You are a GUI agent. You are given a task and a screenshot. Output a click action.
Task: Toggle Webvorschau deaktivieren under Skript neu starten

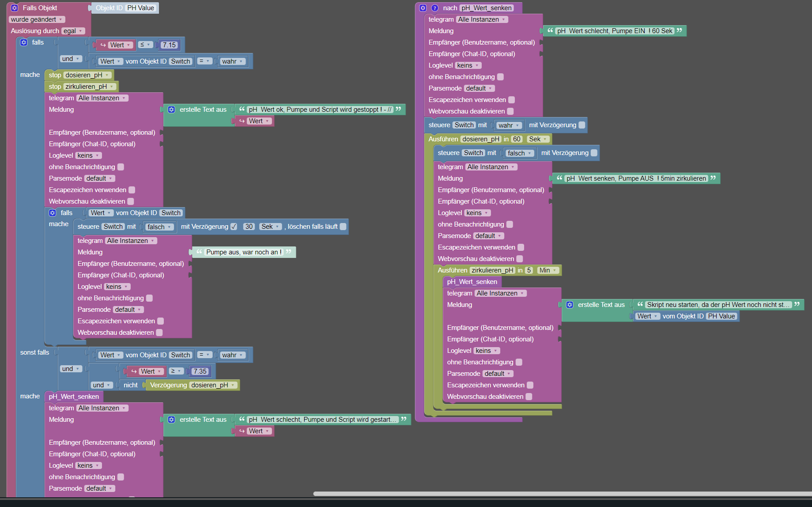(529, 397)
